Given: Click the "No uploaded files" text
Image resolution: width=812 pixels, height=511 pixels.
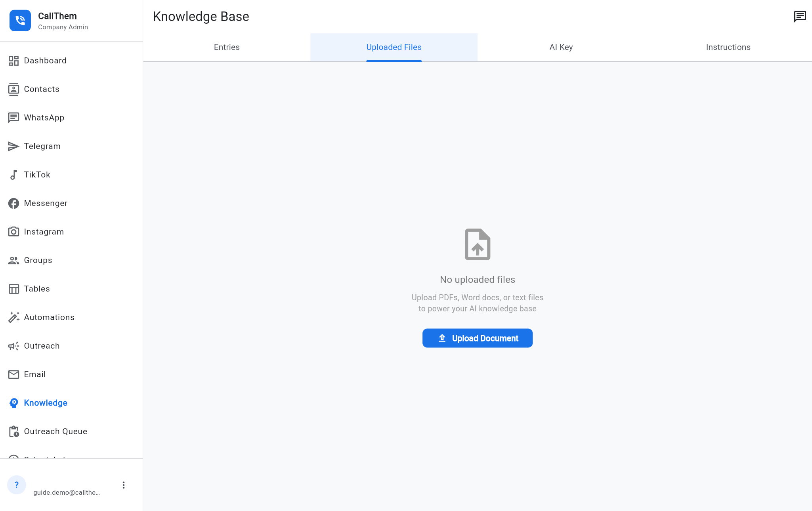Looking at the screenshot, I should click(478, 280).
